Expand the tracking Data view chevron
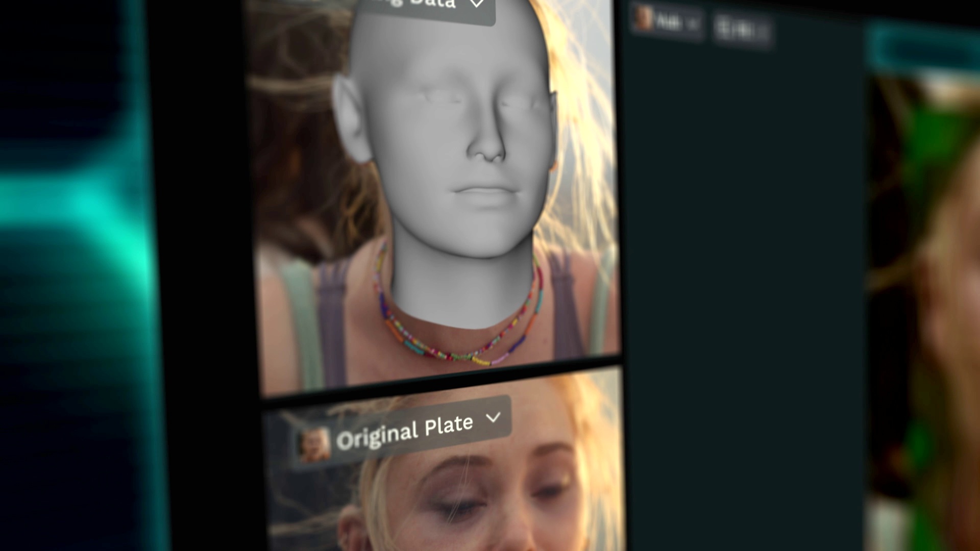 (477, 4)
